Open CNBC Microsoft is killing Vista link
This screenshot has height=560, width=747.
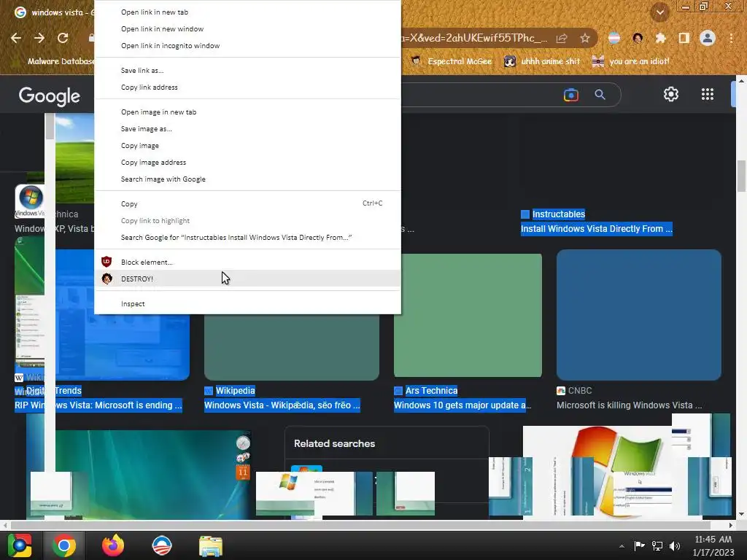click(629, 405)
